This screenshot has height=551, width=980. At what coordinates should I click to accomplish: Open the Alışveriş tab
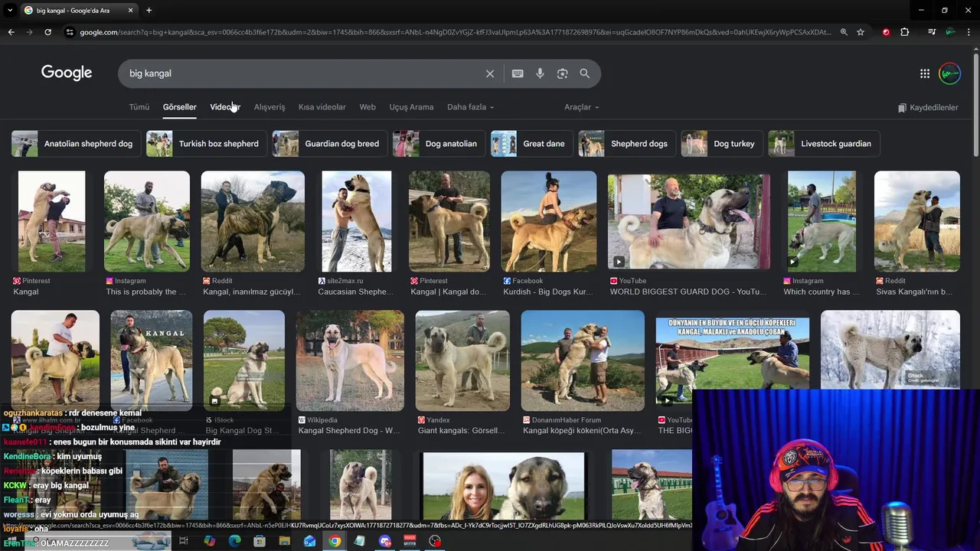[x=269, y=107]
